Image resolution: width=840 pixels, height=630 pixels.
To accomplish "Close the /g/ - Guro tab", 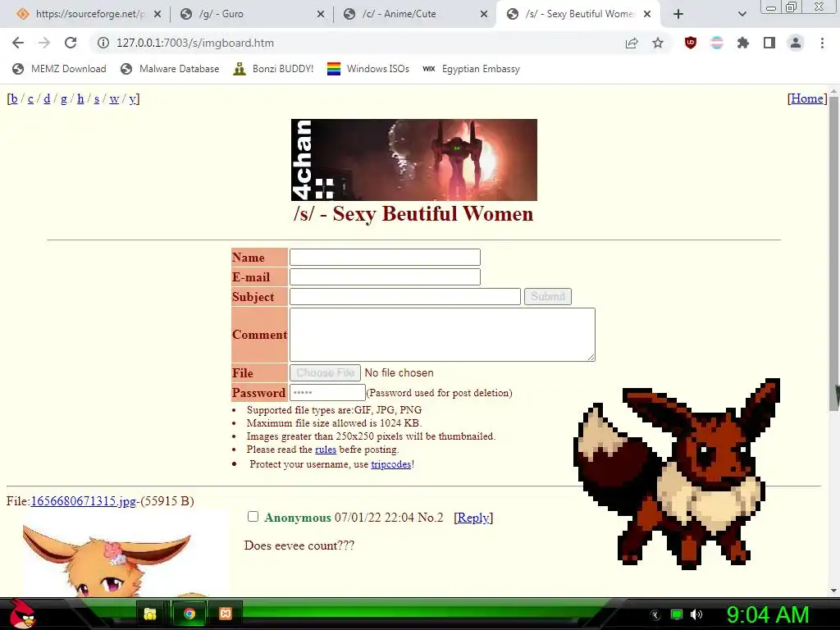I will [321, 14].
